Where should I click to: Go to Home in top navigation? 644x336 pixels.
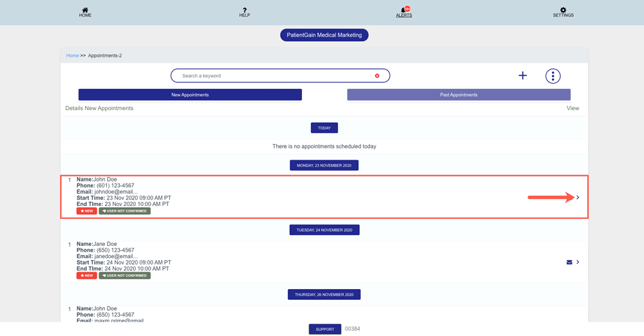[x=85, y=12]
